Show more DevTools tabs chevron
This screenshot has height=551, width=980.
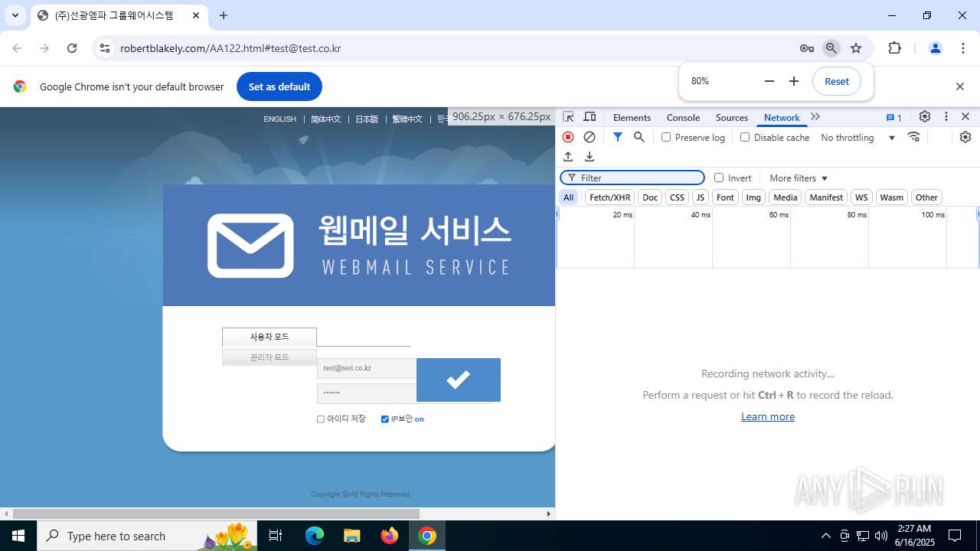click(815, 117)
